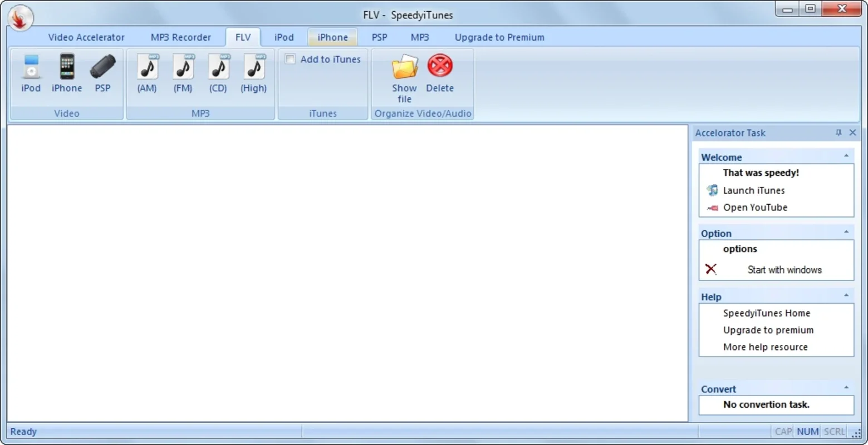
Task: Click the "options" heading text
Action: point(740,249)
